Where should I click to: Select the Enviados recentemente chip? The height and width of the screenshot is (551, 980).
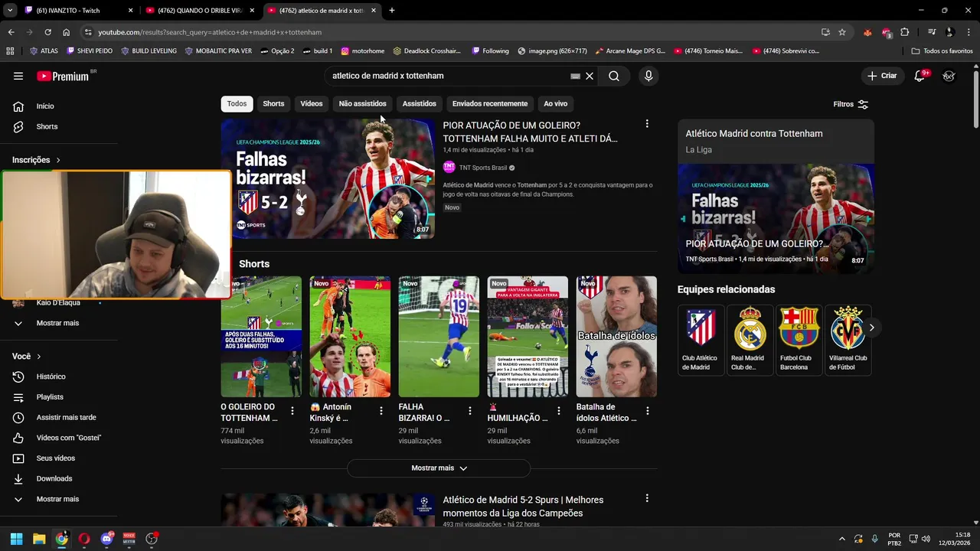[x=490, y=103]
